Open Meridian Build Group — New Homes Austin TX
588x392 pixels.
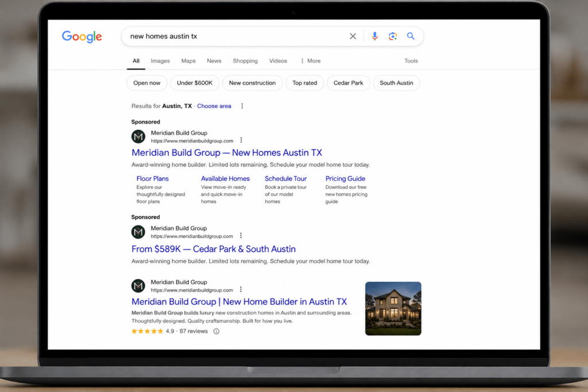(227, 153)
